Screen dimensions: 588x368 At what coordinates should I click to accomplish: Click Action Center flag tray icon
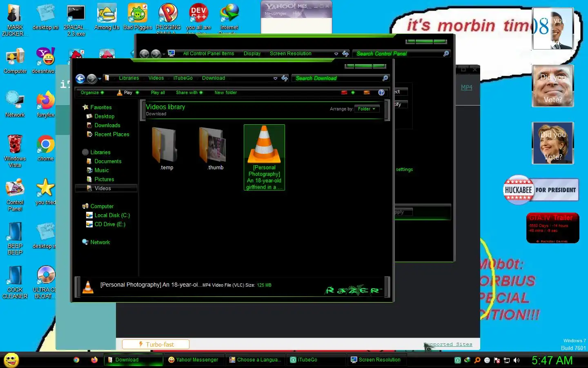pos(497,360)
